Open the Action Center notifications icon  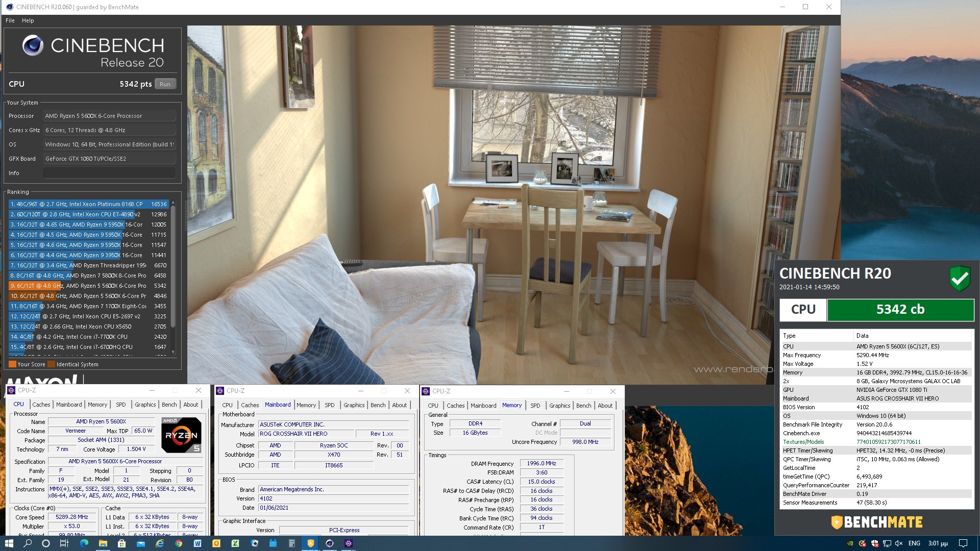tap(963, 543)
